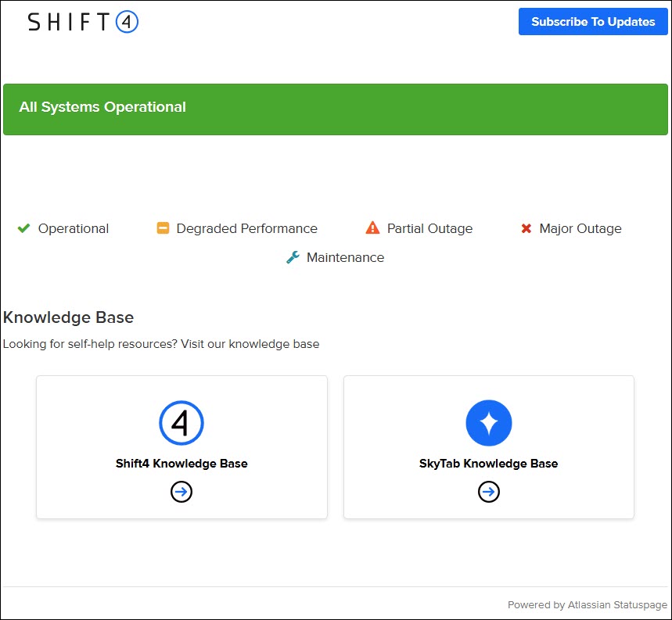This screenshot has width=672, height=620.
Task: Select the Major Outage legend label
Action: [x=580, y=229]
